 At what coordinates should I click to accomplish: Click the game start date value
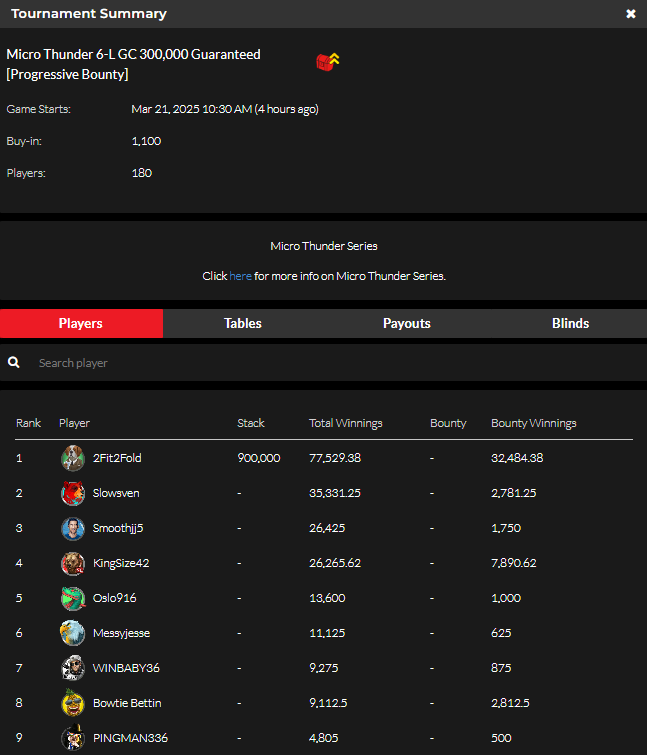click(225, 109)
